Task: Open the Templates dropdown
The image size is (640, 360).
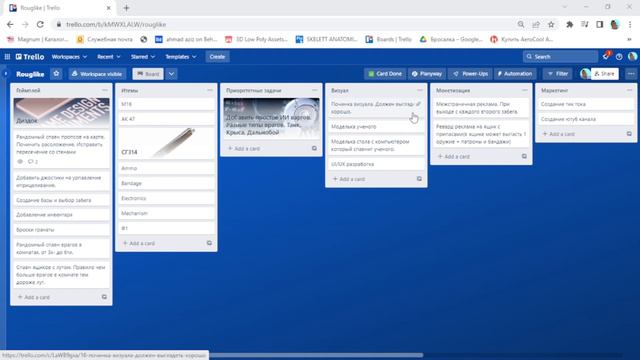Action: [x=181, y=57]
